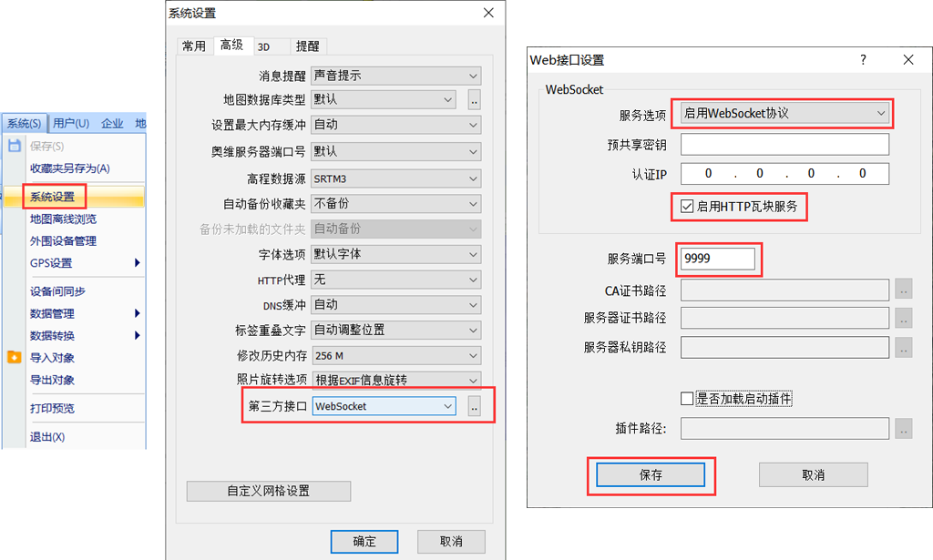This screenshot has height=560, width=933.
Task: Click the import folder icon beside 导入对象
Action: (x=15, y=357)
